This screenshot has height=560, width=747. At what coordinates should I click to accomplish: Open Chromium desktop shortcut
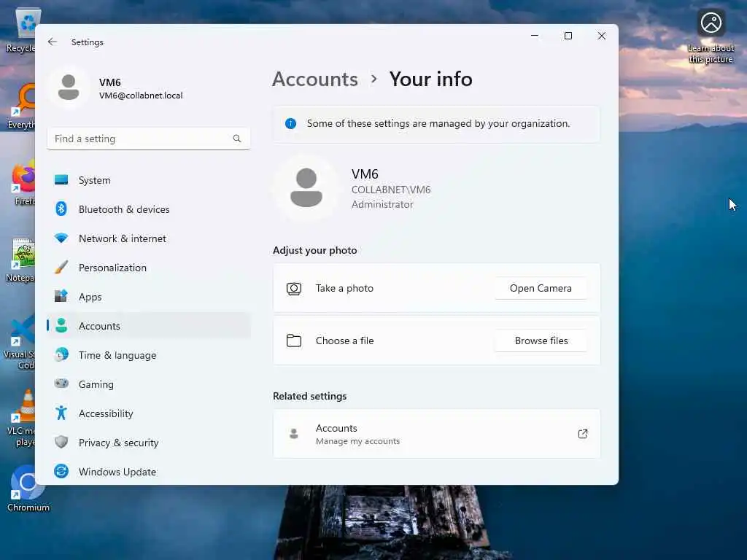[28, 488]
